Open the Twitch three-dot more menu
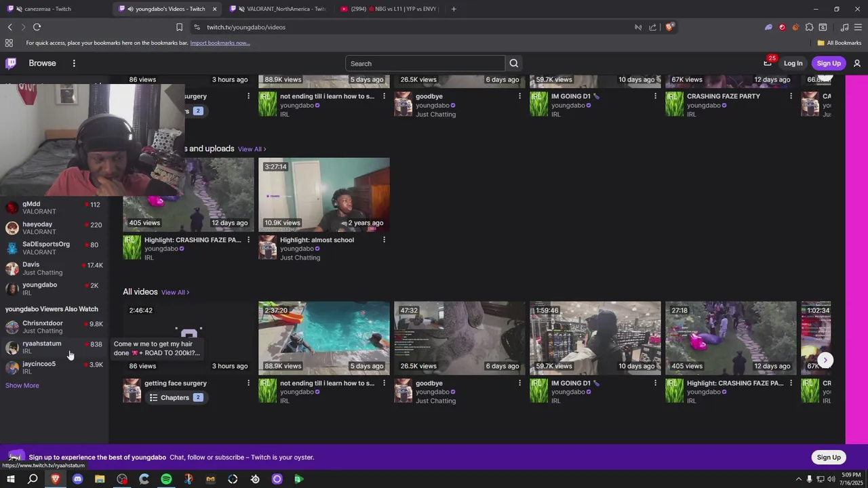868x488 pixels. pyautogui.click(x=74, y=63)
